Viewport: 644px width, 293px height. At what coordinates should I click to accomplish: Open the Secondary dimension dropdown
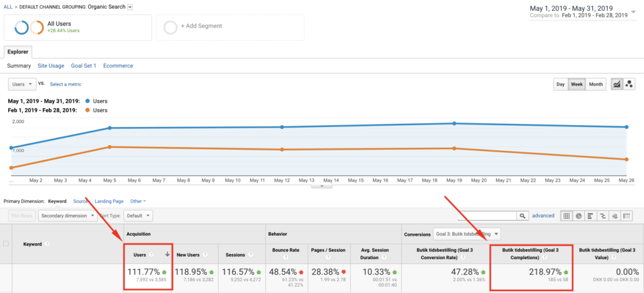(x=68, y=216)
